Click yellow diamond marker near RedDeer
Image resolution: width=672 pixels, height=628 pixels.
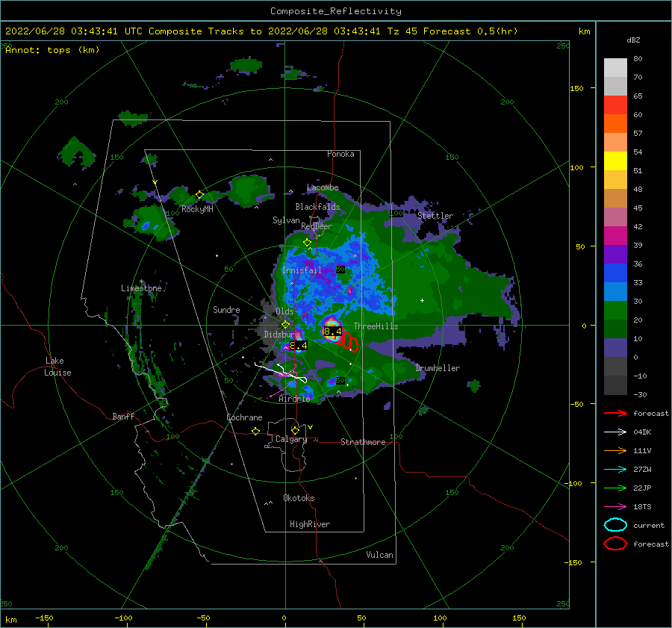click(x=307, y=243)
